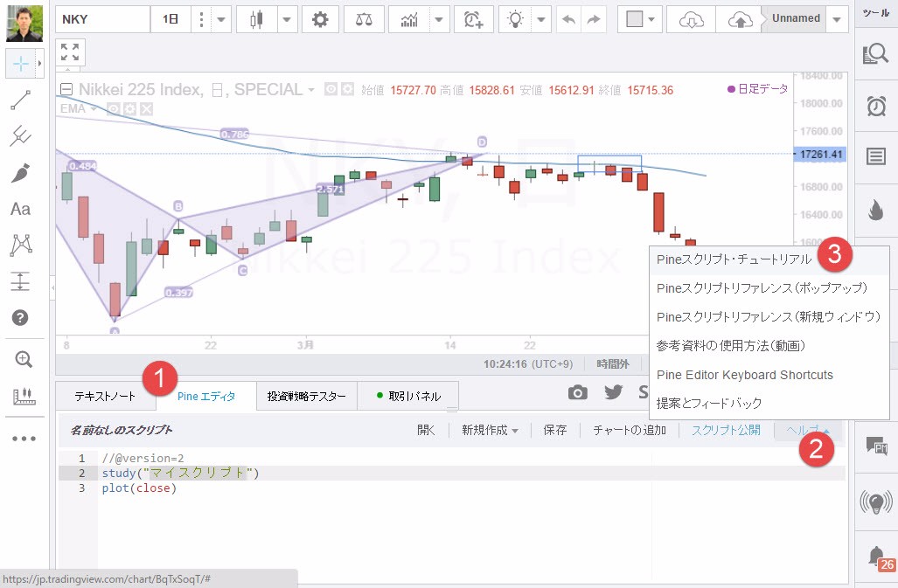Viewport: 898px width, 588px height.
Task: Open the alarm clock alerts panel
Action: [876, 106]
